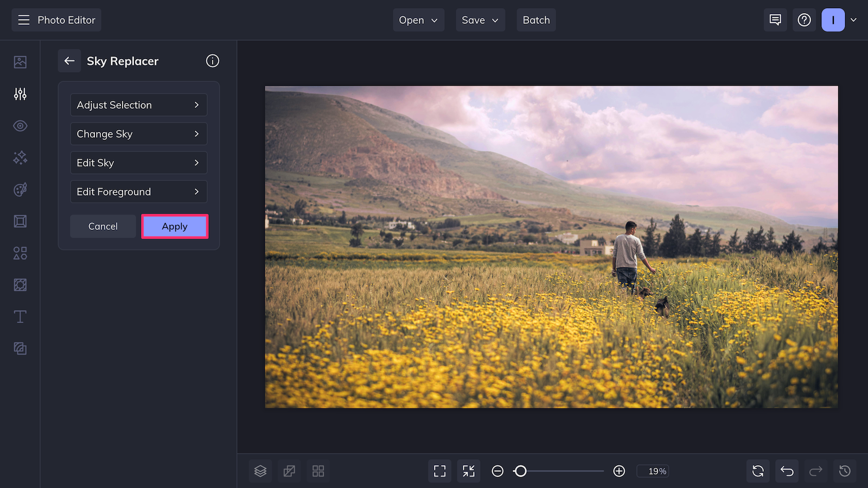This screenshot has width=868, height=488.
Task: Select the Text tool in sidebar
Action: 20,317
